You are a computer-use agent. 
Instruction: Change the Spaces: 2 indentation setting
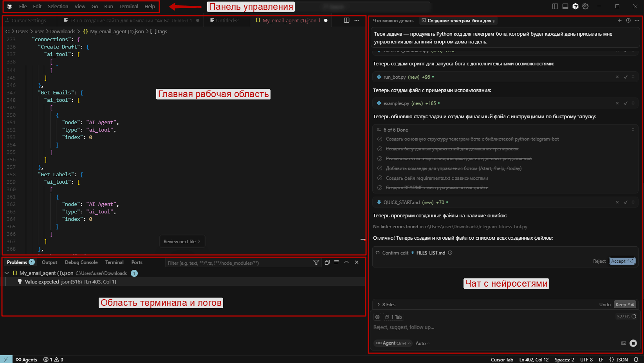[x=564, y=359]
